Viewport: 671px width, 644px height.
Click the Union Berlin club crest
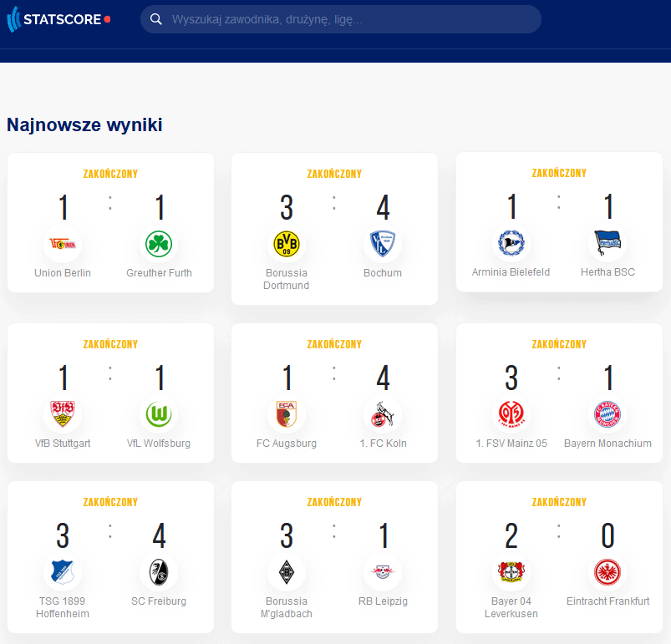(63, 244)
